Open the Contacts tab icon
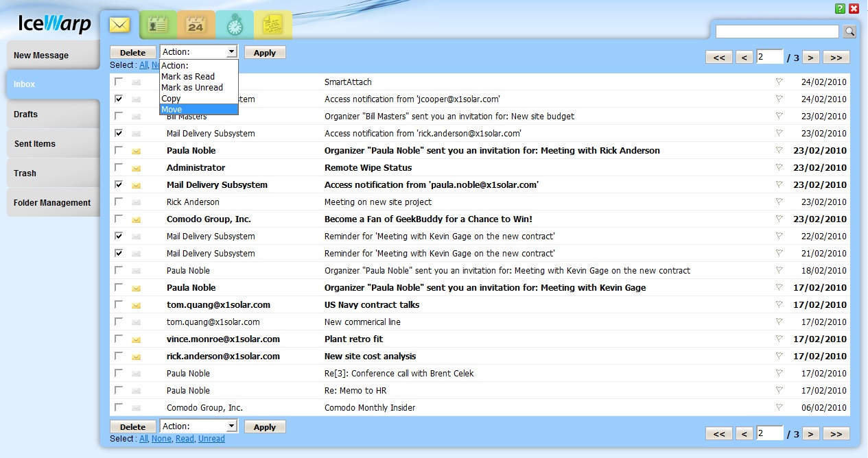Screen dimensions: 868x458 tap(159, 25)
